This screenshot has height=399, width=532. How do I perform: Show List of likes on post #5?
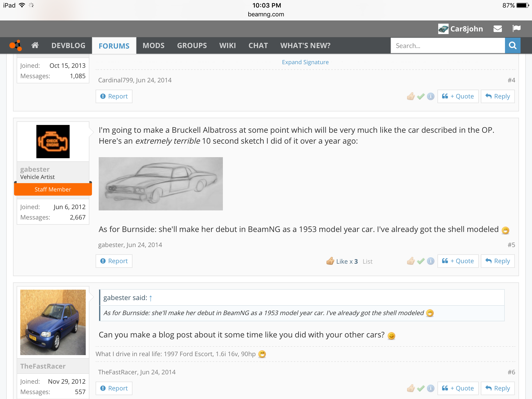pyautogui.click(x=368, y=262)
